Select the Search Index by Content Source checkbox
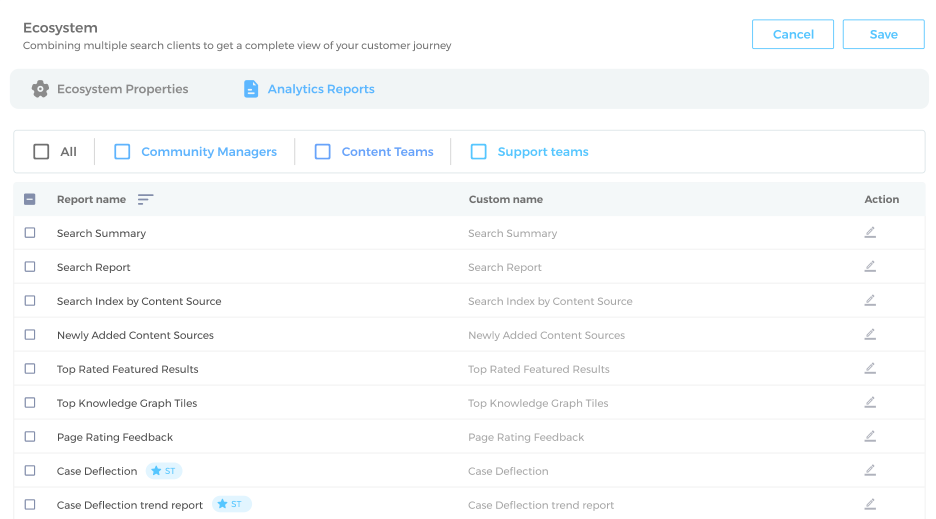Screen dimensions: 936x519 [x=30, y=301]
